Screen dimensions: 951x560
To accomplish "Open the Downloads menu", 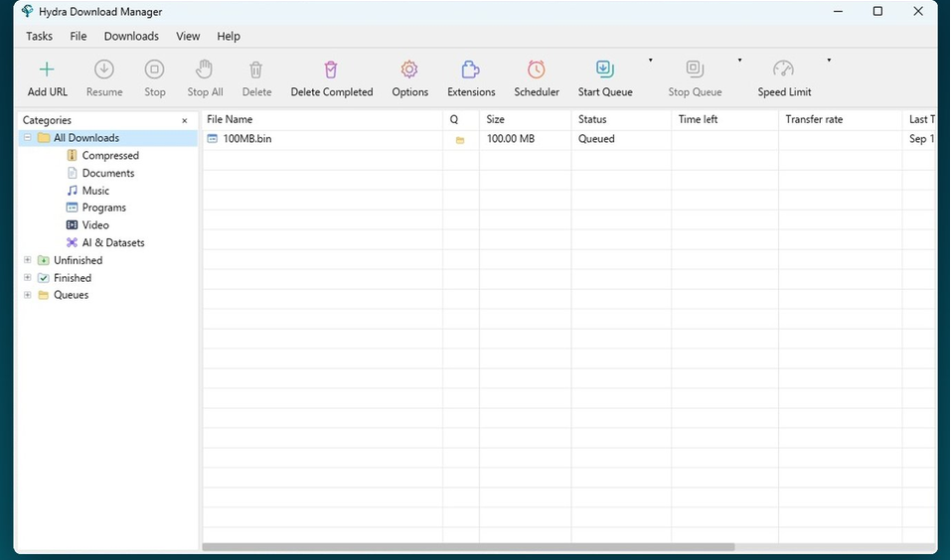I will [131, 37].
